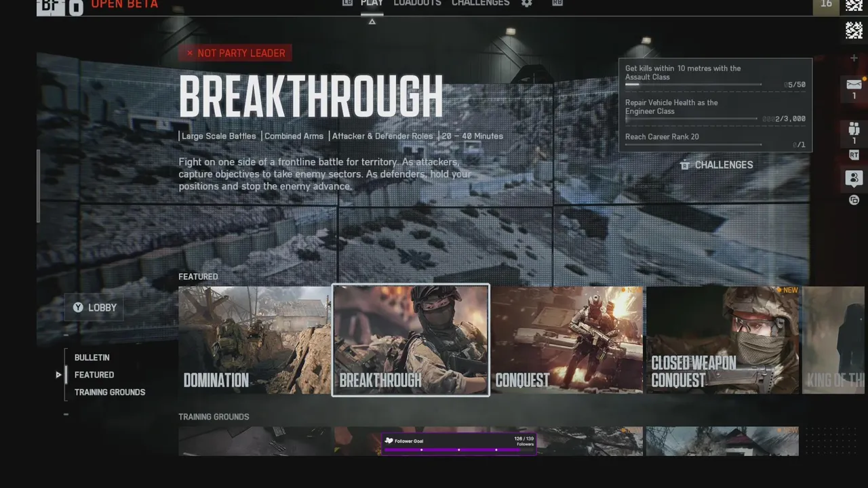This screenshot has height=488, width=868.
Task: Click the Follower Goal heart icon
Action: click(389, 441)
